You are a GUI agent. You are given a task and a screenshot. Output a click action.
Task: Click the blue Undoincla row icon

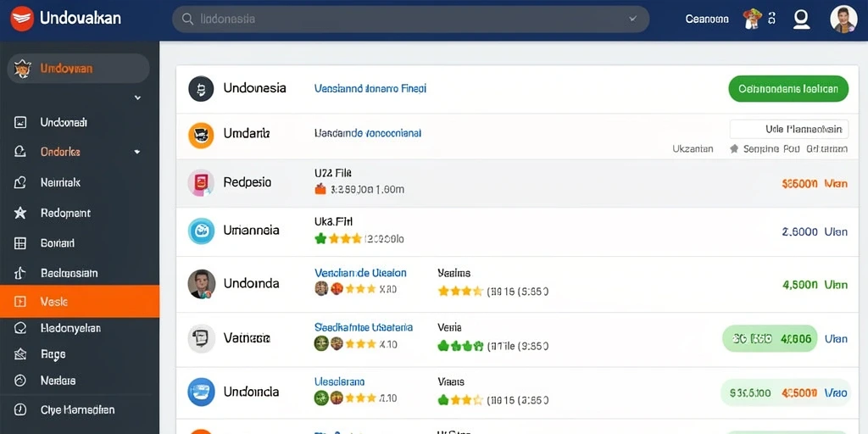click(201, 392)
